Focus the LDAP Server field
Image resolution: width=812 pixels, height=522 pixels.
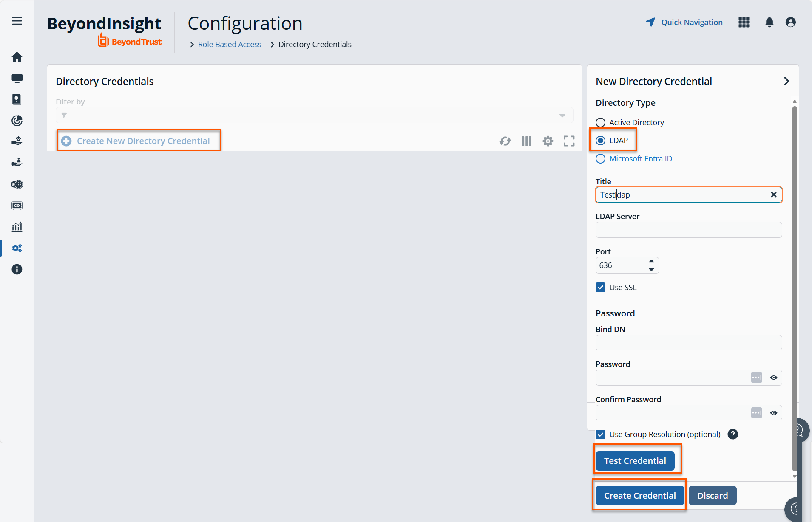tap(689, 230)
